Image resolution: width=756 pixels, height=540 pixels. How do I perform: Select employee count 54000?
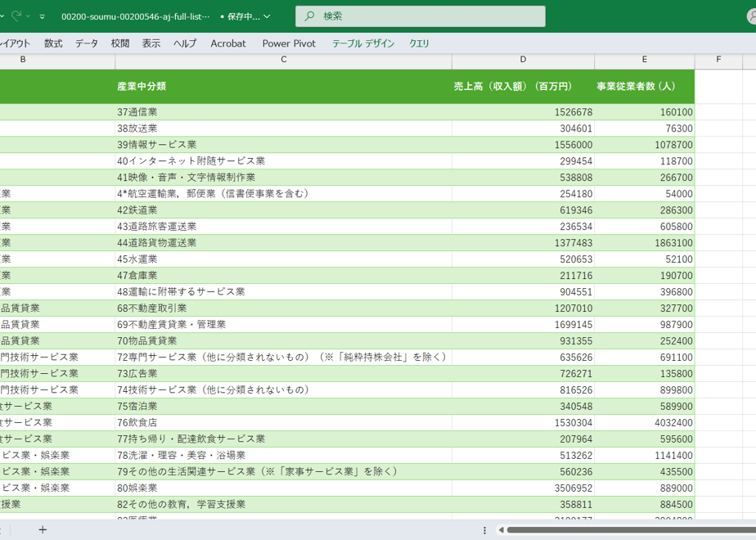pos(645,194)
